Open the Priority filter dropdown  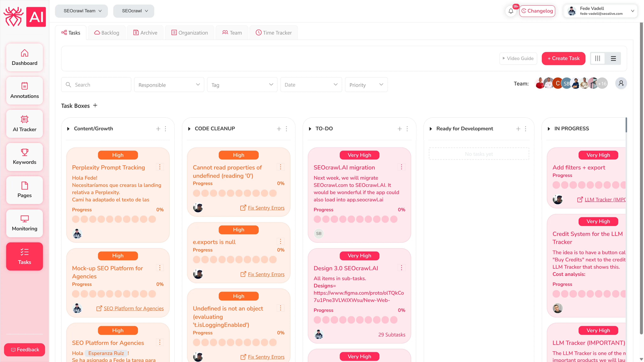tap(366, 85)
